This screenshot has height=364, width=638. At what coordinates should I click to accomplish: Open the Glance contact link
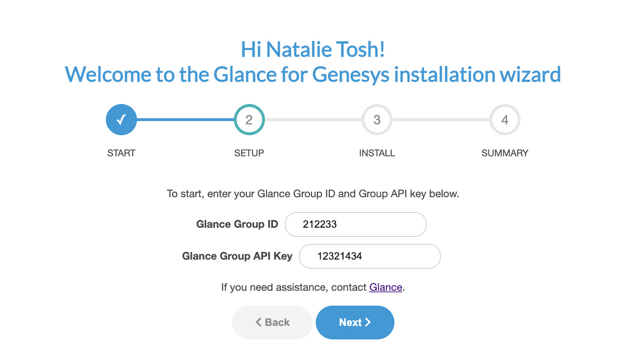386,287
